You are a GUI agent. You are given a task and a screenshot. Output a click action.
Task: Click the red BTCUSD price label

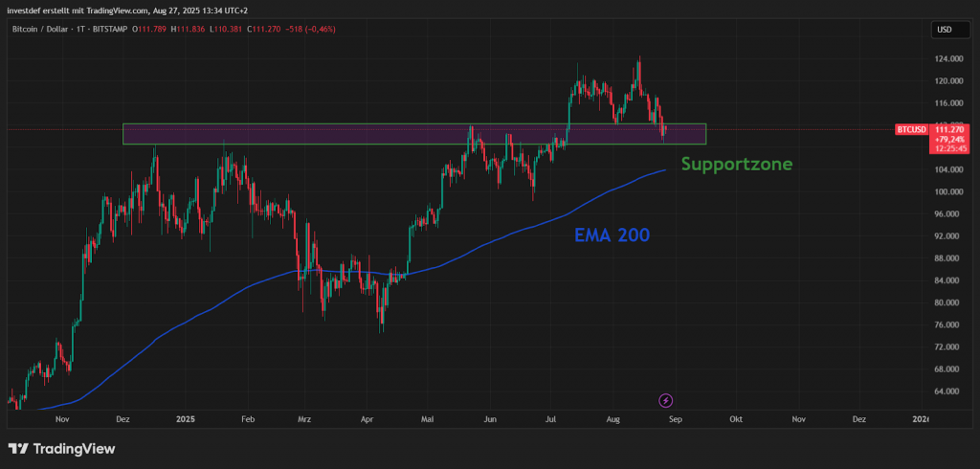coord(911,129)
